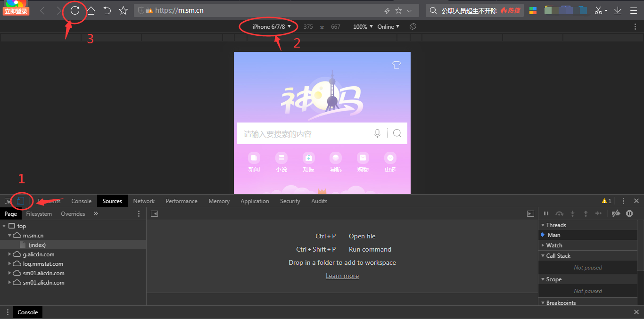644x319 pixels.
Task: Click the browser reload page icon
Action: pos(75,10)
